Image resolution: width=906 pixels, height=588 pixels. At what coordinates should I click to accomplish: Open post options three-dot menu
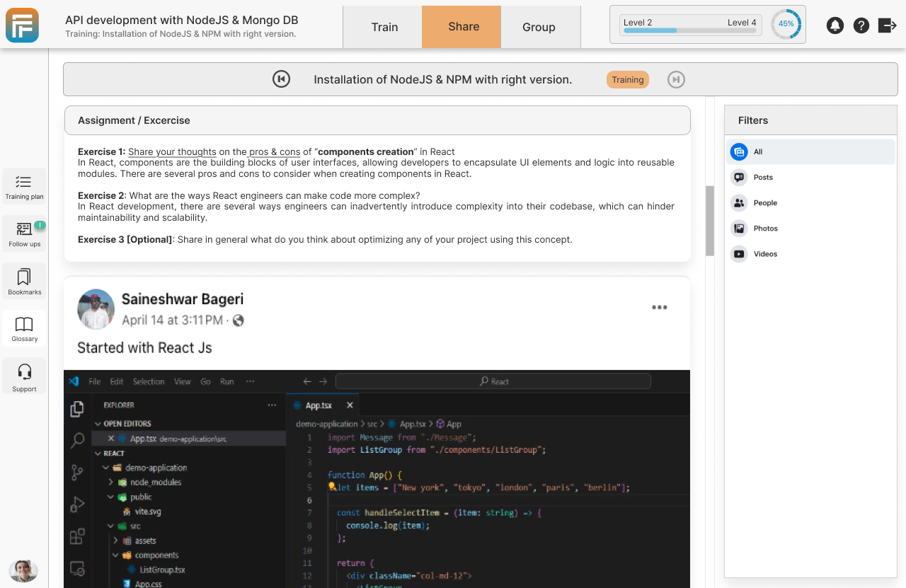(659, 307)
